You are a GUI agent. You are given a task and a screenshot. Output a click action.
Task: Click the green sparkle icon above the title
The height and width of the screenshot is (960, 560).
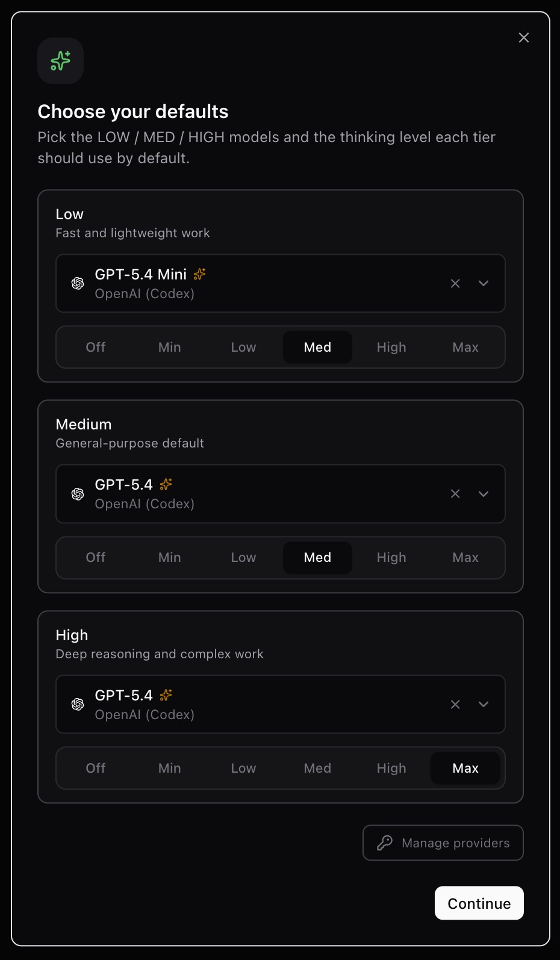point(60,60)
